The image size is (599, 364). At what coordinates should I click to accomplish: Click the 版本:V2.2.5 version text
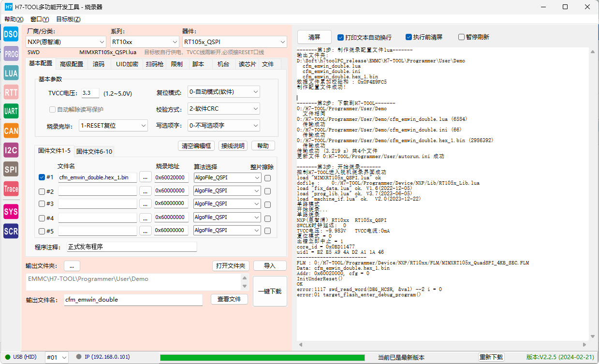tap(560, 357)
